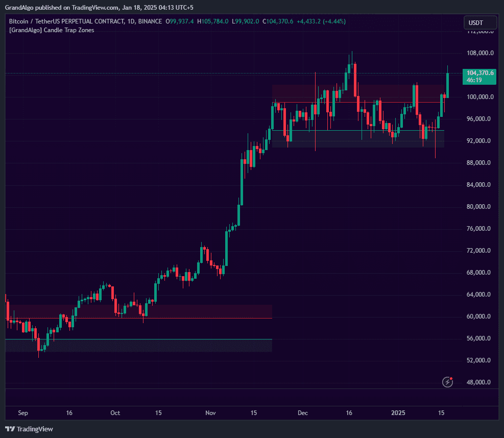
Task: Click the green 104,370.6 current price label
Action: [479, 73]
